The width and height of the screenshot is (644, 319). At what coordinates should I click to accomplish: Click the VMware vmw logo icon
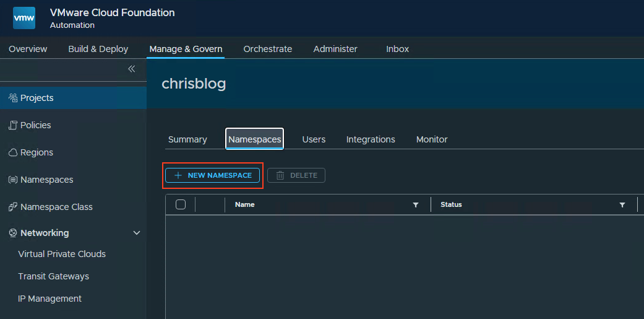24,18
